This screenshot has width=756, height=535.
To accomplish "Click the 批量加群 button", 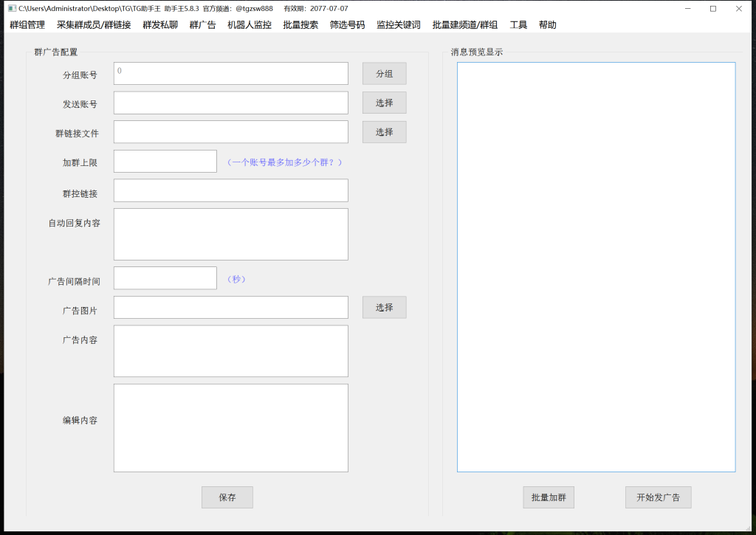I will pos(549,497).
